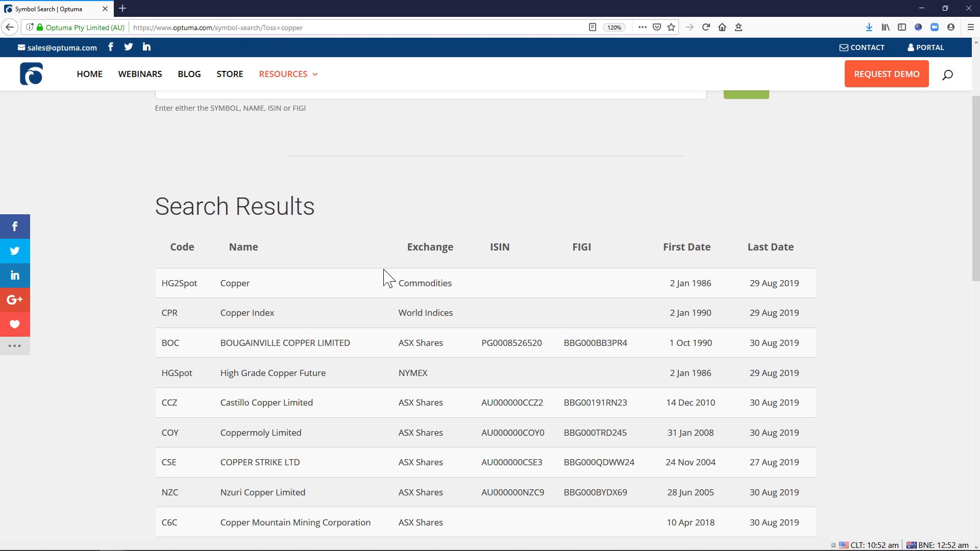
Task: Save page to Pocket icon
Action: (x=657, y=28)
